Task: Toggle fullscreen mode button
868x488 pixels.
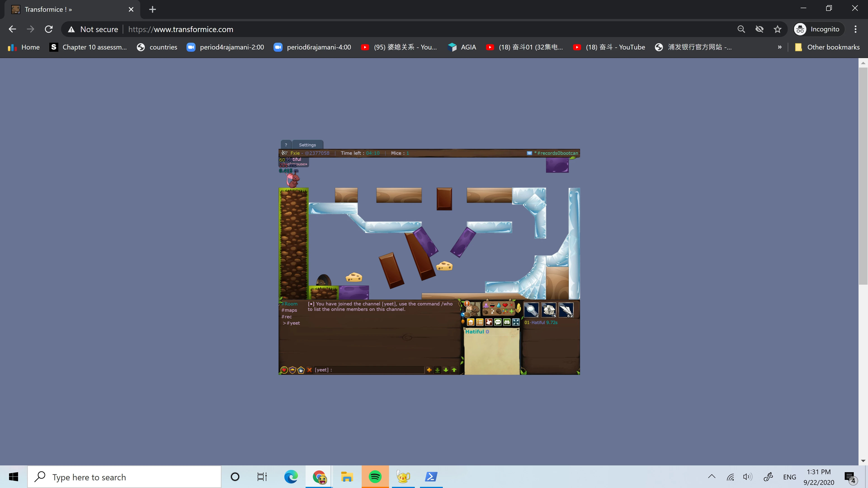Action: [x=516, y=322]
